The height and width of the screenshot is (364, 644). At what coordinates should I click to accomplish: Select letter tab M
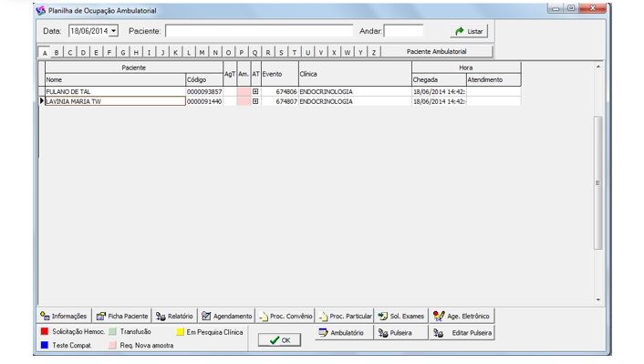(x=202, y=52)
